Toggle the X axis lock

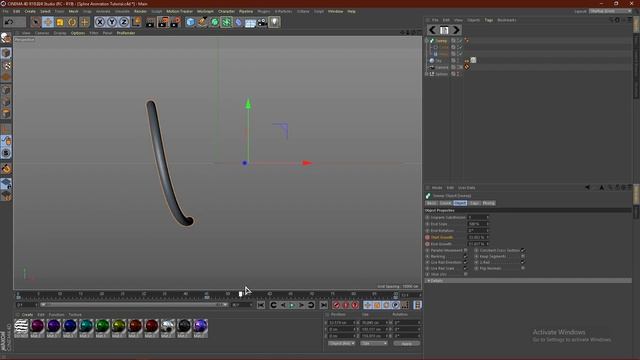pyautogui.click(x=100, y=22)
